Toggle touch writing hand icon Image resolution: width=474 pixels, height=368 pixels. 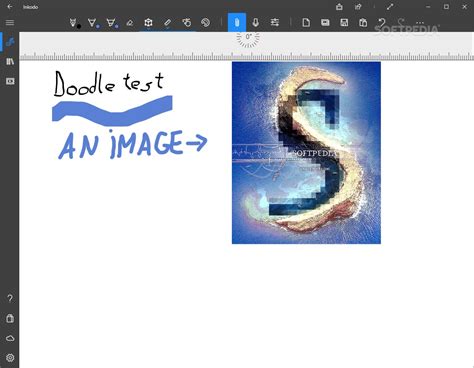coord(187,23)
